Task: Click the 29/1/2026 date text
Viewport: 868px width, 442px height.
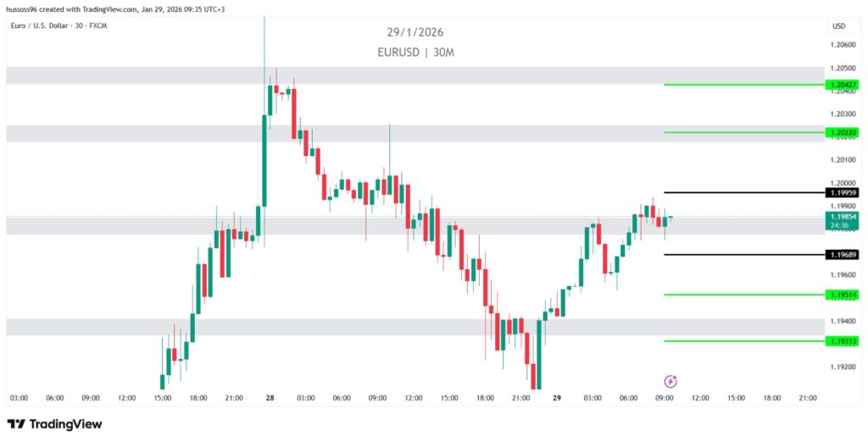Action: [x=415, y=32]
